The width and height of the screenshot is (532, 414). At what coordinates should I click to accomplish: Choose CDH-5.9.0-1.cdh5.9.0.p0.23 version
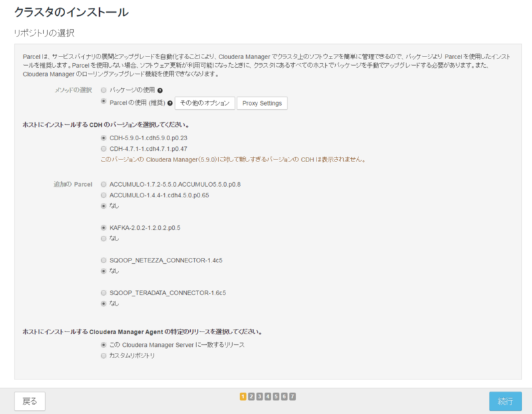click(104, 138)
